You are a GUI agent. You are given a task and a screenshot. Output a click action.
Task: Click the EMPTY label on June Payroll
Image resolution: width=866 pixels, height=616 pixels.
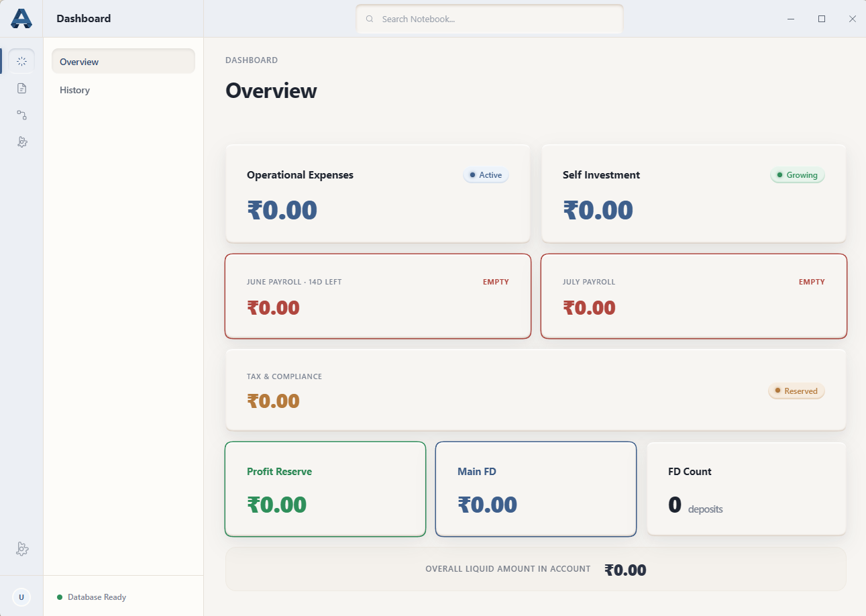(x=496, y=282)
